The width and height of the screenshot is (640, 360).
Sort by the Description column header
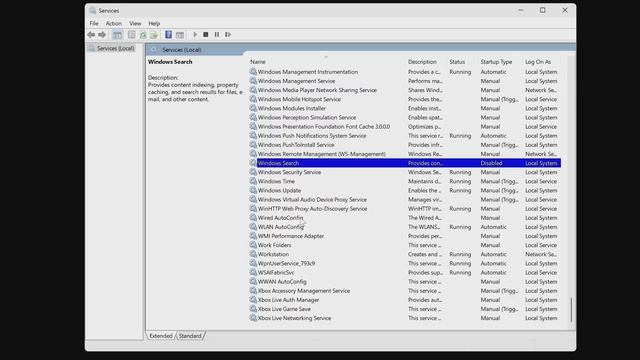[x=422, y=62]
